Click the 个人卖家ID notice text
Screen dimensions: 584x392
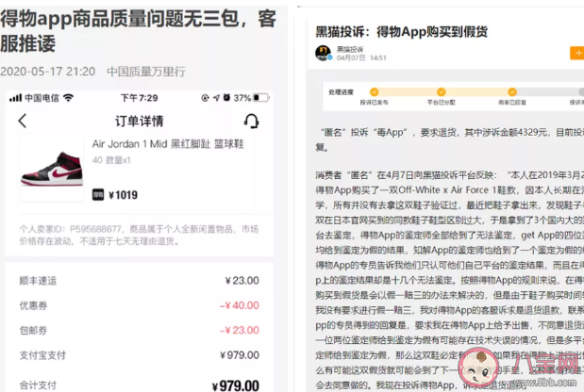[x=139, y=235]
